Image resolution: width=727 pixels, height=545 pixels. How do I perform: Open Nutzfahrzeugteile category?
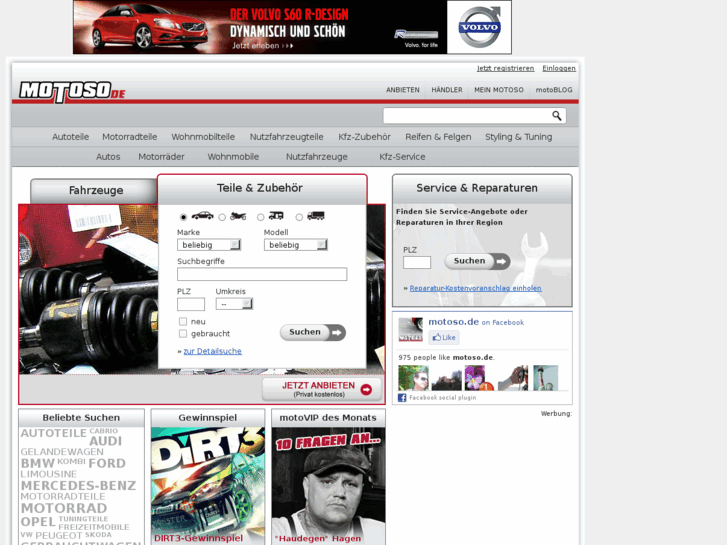coord(287,137)
